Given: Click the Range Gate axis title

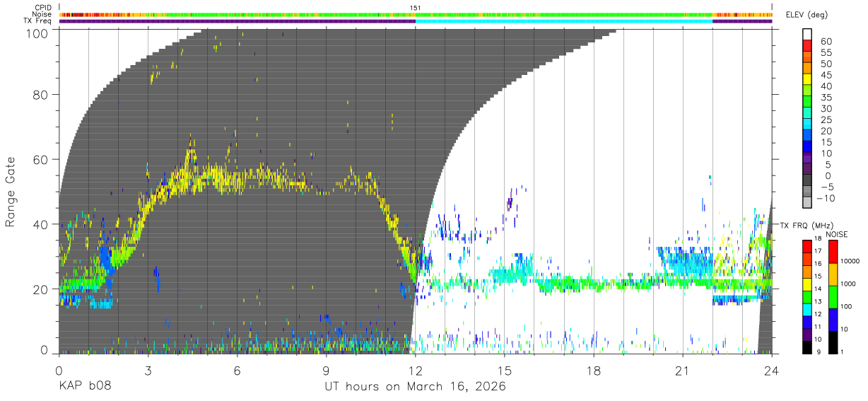Looking at the screenshot, I should tap(11, 192).
